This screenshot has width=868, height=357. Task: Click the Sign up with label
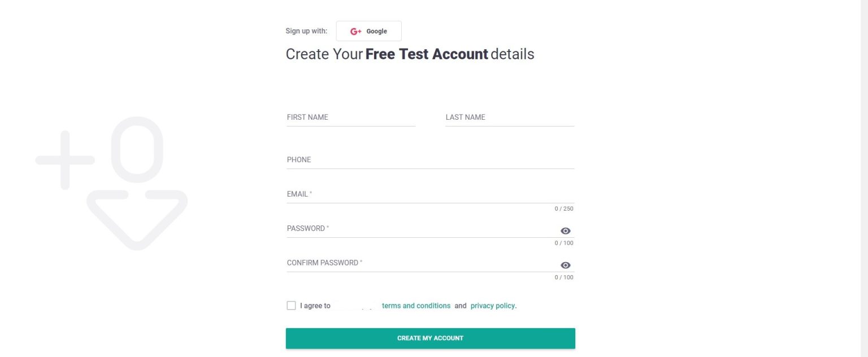point(305,31)
